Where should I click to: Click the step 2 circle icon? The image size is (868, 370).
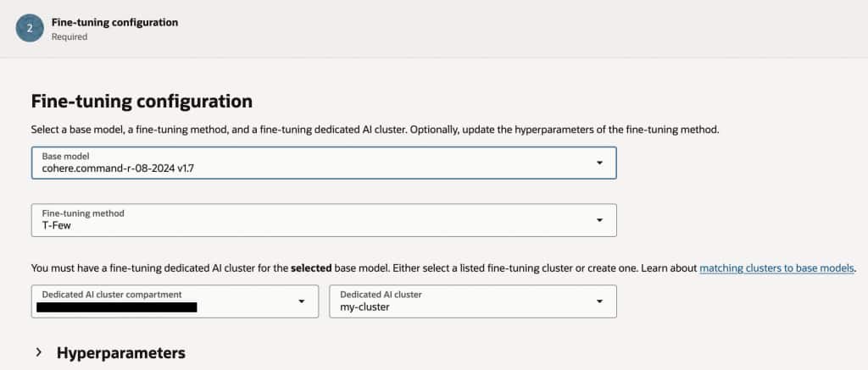(x=31, y=28)
